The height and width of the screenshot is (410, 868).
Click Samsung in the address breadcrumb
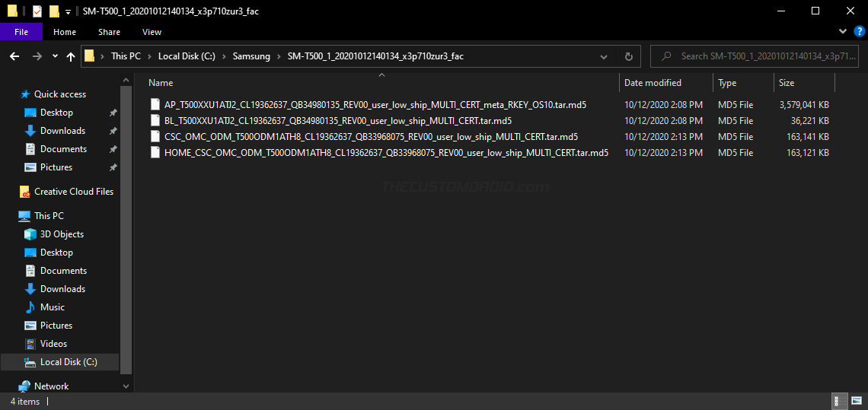click(x=251, y=56)
